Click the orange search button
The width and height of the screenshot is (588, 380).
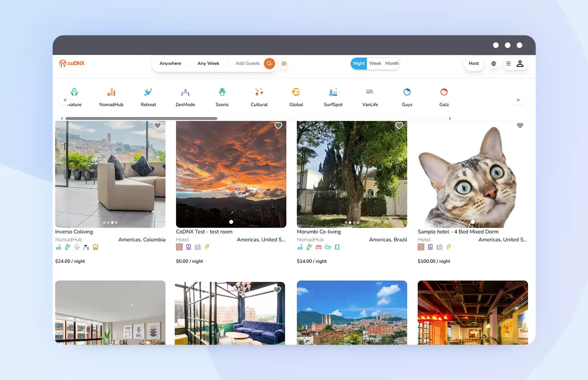tap(270, 63)
